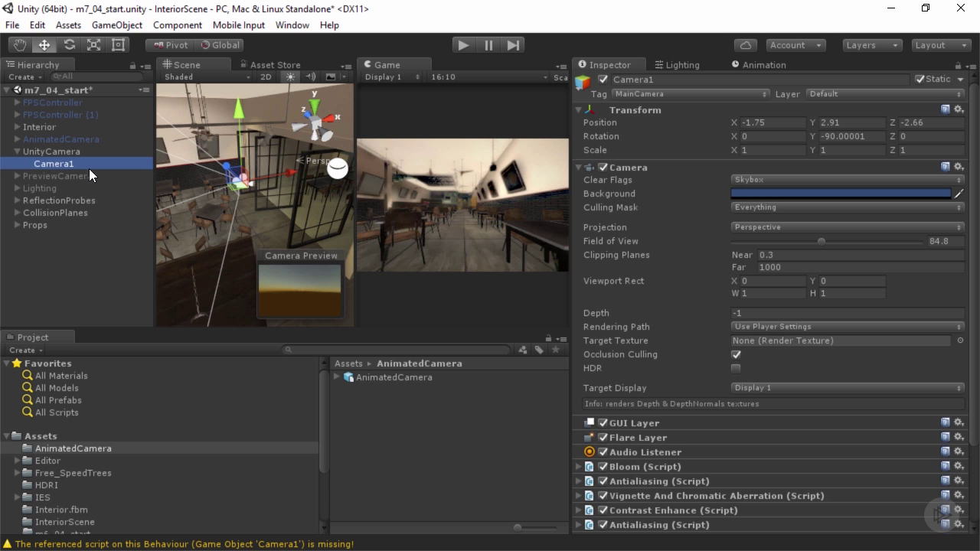The image size is (980, 551).
Task: Open Transform component help icon
Action: click(946, 109)
